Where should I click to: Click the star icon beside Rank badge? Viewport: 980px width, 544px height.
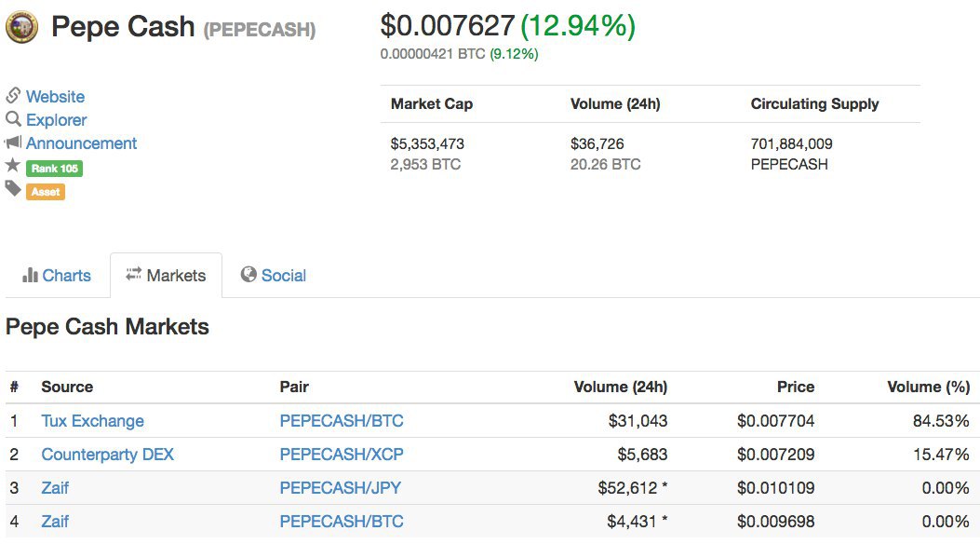tap(12, 165)
